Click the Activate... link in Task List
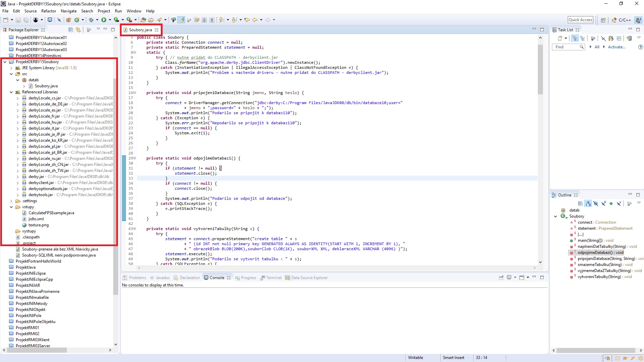 pos(616,47)
